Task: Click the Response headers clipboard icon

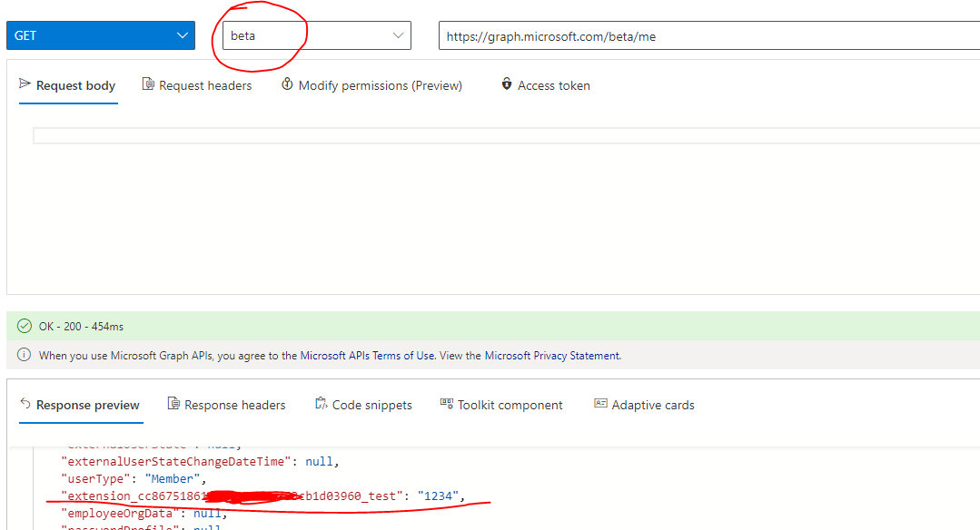Action: 173,405
